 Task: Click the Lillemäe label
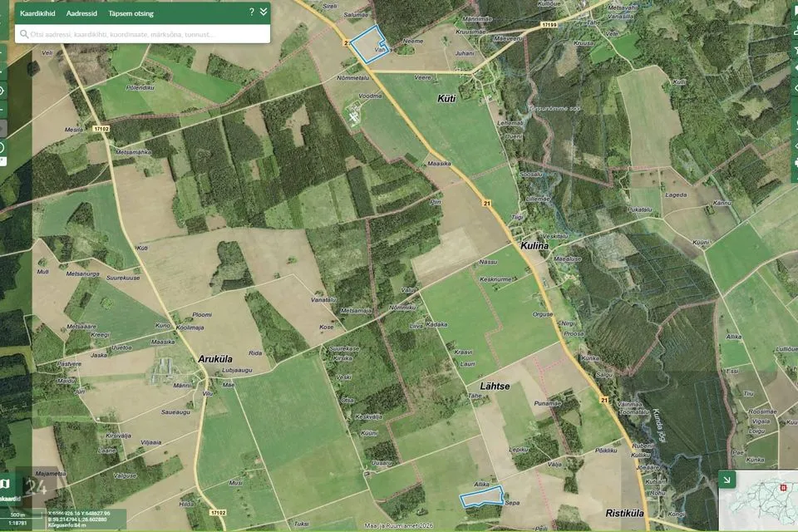pos(538,199)
